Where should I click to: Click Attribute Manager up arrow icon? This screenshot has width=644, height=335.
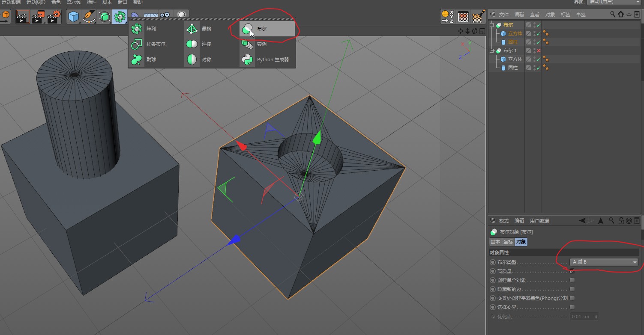coord(600,221)
